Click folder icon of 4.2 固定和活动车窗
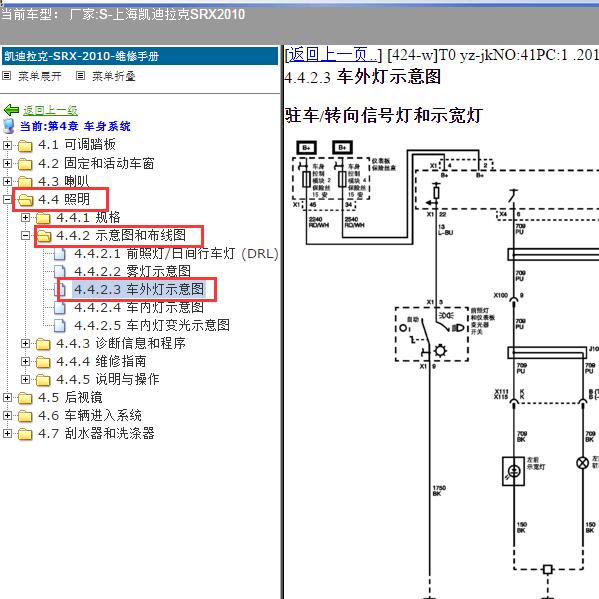Screen dimensions: 599x599 [x=25, y=164]
